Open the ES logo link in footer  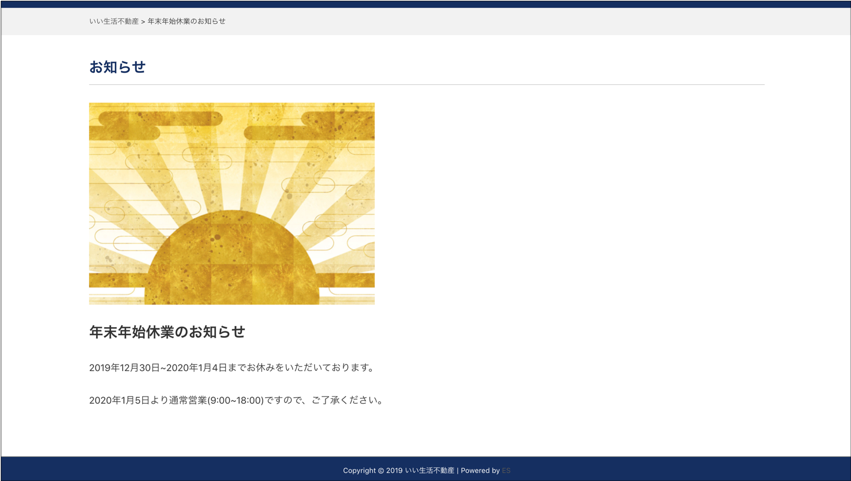(x=506, y=470)
